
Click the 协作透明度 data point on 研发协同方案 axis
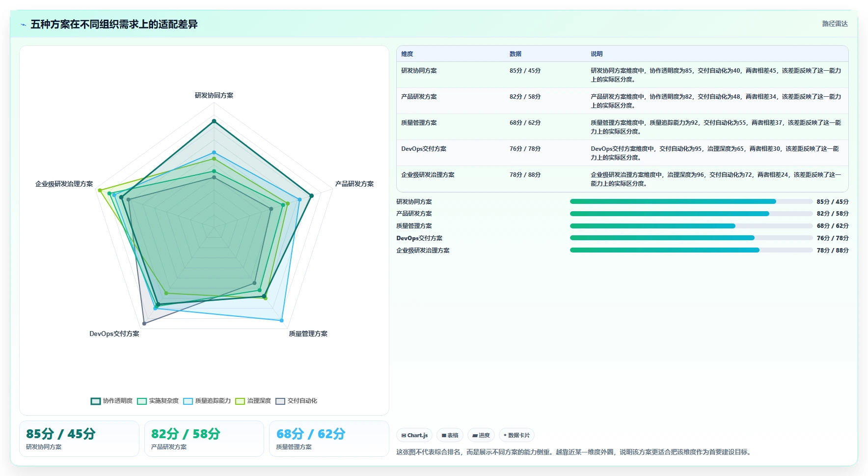tap(214, 121)
